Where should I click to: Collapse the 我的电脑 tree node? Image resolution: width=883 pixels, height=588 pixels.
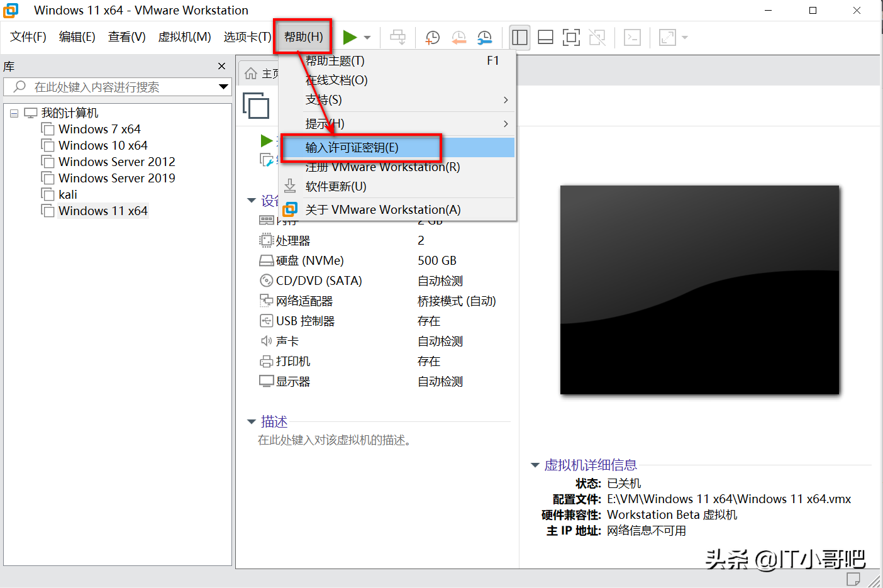(x=14, y=112)
